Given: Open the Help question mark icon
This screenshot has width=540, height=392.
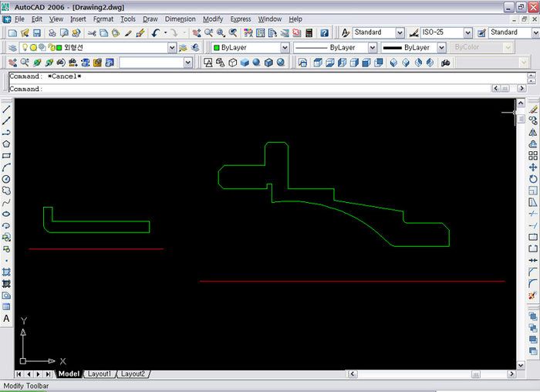Looking at the screenshot, I should (x=324, y=33).
